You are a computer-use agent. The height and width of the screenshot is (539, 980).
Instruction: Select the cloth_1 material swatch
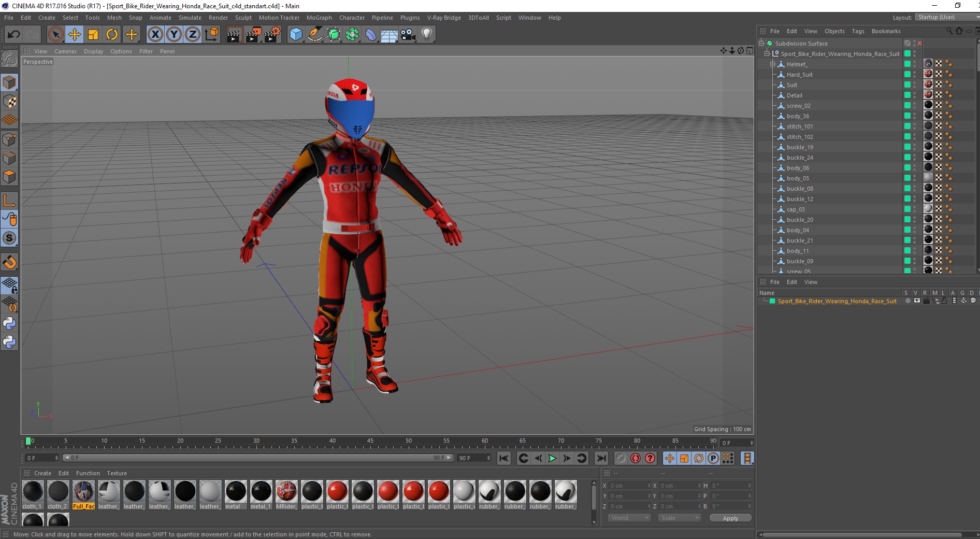coord(33,495)
